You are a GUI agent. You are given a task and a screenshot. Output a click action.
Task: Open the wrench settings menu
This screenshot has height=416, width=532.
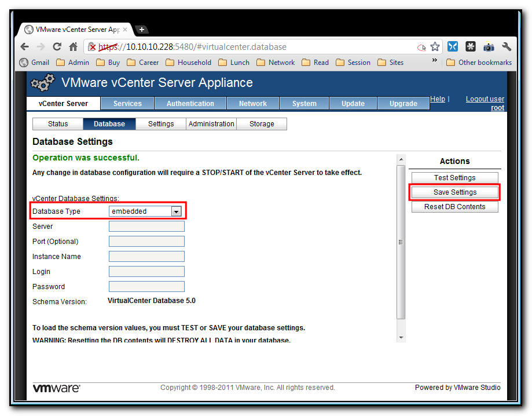(x=507, y=46)
